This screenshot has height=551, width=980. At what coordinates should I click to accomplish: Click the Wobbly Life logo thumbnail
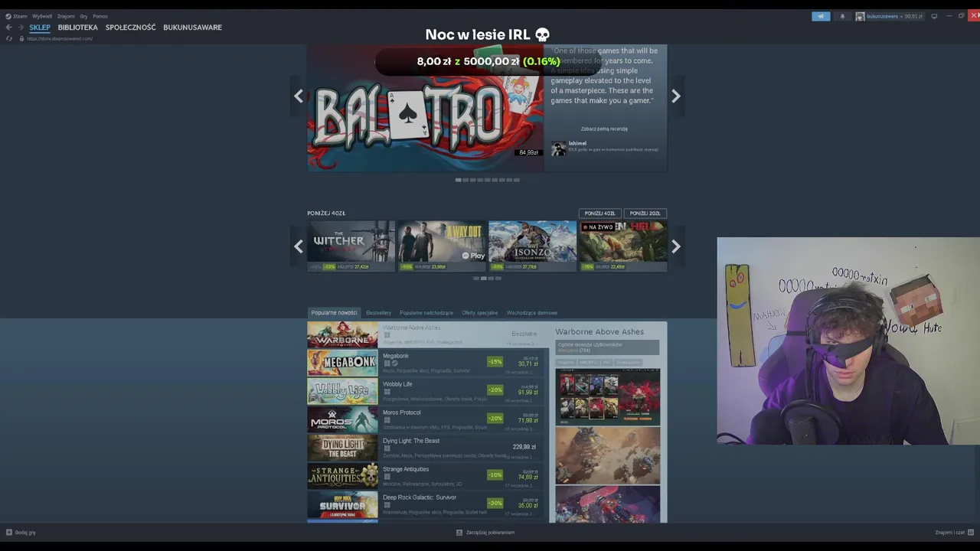coord(342,391)
